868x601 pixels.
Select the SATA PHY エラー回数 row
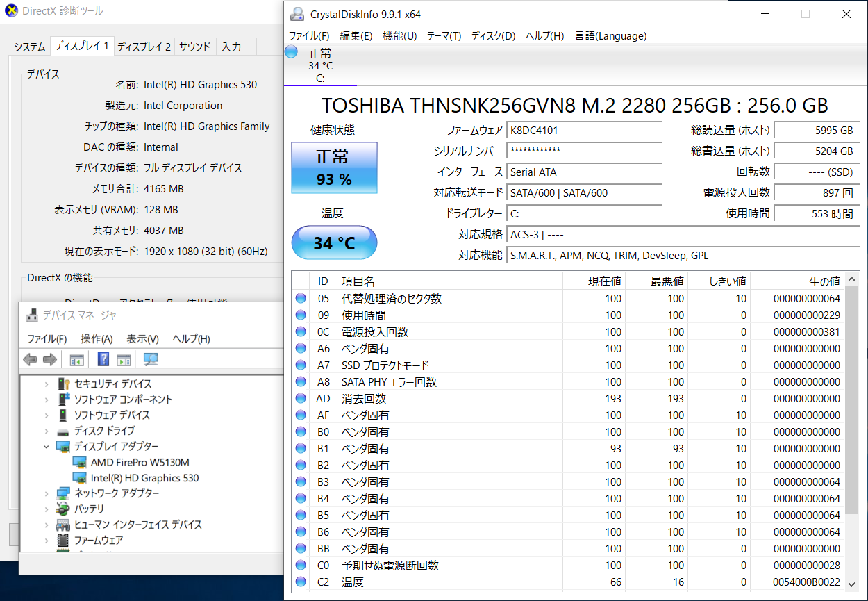(569, 382)
